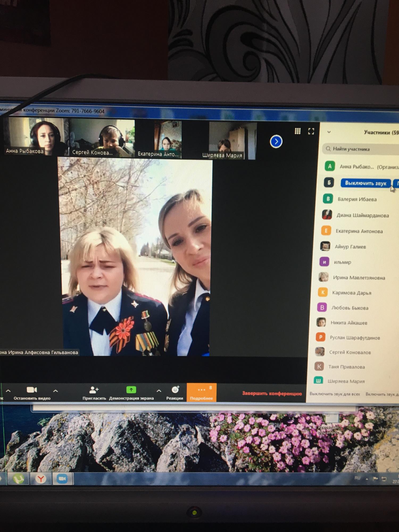Screen dimensions: 399x532
Task: Stop video using the camera toggle
Action: 32,390
